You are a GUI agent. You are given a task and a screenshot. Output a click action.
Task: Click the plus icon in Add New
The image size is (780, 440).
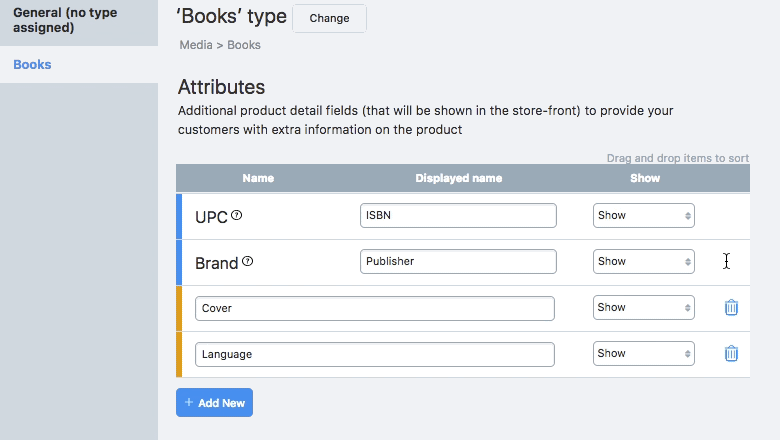(x=189, y=403)
